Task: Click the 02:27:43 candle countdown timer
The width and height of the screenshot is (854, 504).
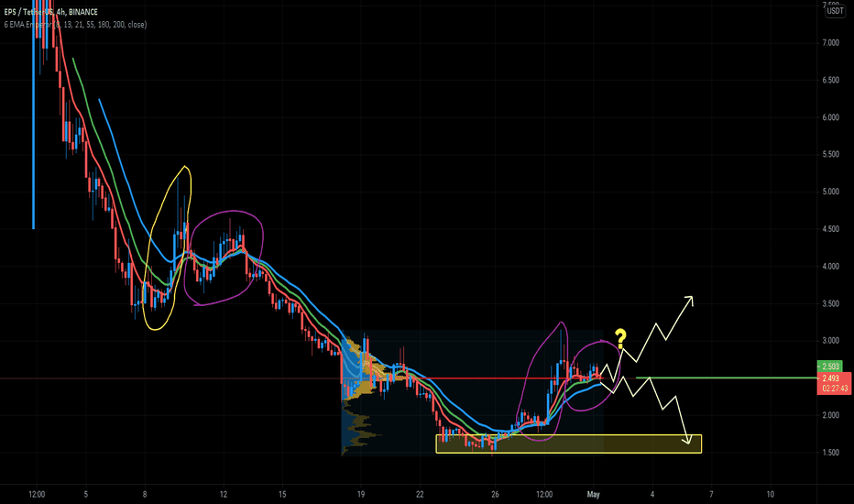Action: [x=834, y=389]
